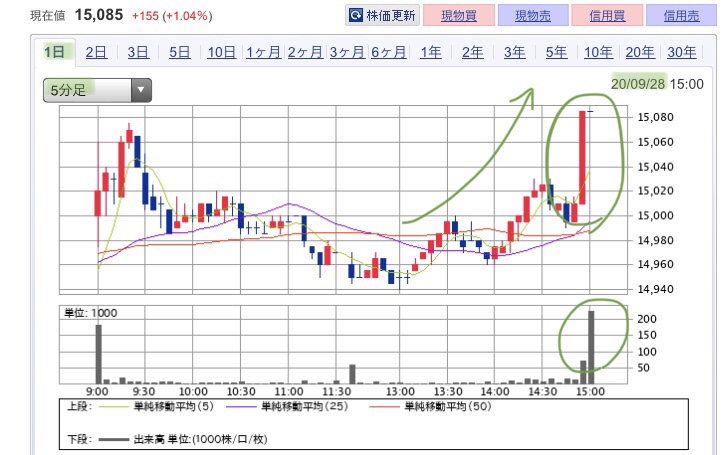This screenshot has width=723, height=455.
Task: Show the 6ヶ月 chart period
Action: pos(389,52)
